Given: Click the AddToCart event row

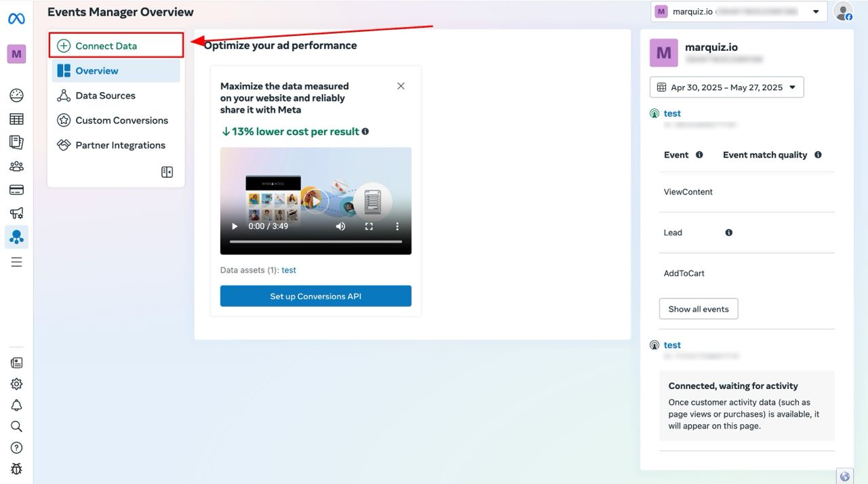Looking at the screenshot, I should point(747,273).
